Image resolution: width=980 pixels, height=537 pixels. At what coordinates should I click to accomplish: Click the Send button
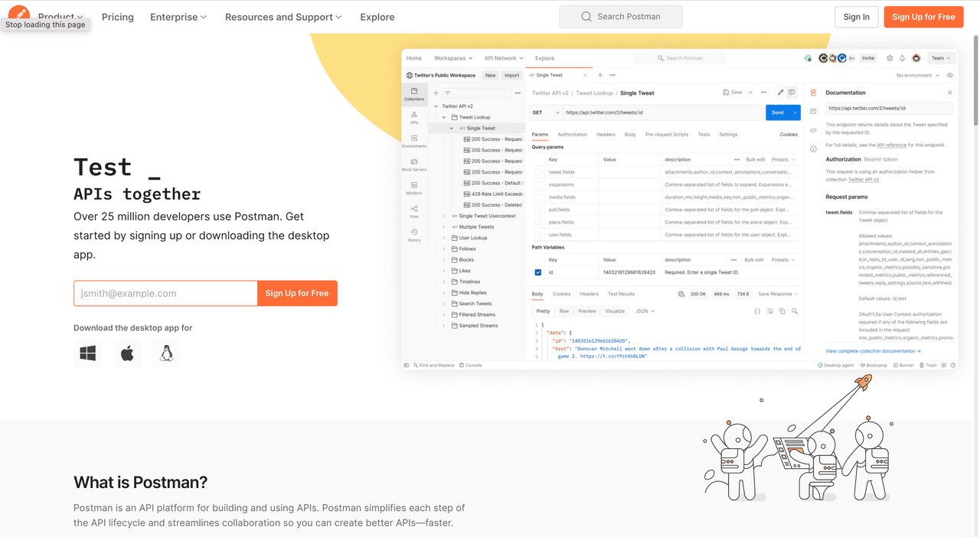(779, 112)
